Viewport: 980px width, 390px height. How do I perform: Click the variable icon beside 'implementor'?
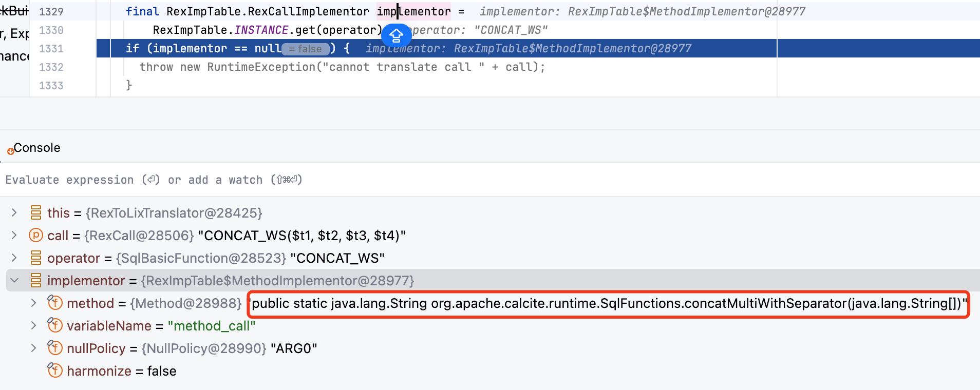click(35, 280)
